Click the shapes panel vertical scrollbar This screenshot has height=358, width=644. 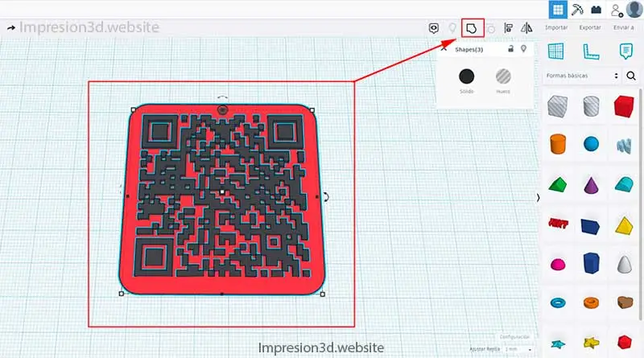(x=641, y=204)
